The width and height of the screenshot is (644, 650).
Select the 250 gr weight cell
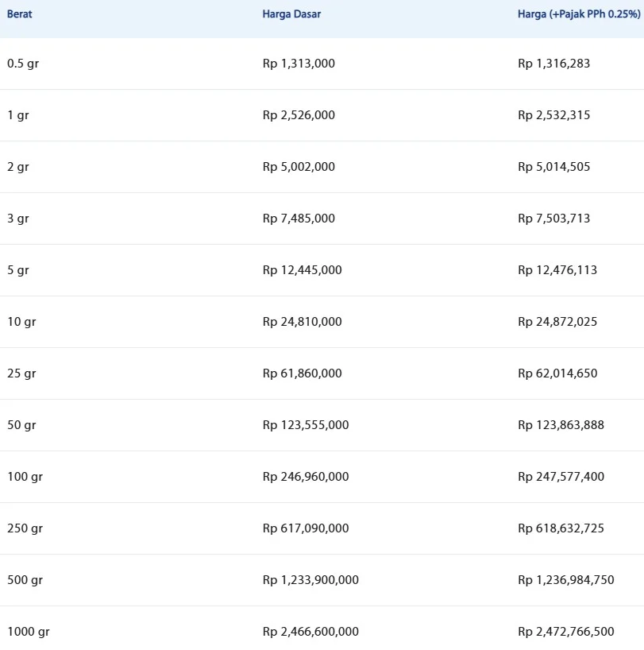point(25,528)
